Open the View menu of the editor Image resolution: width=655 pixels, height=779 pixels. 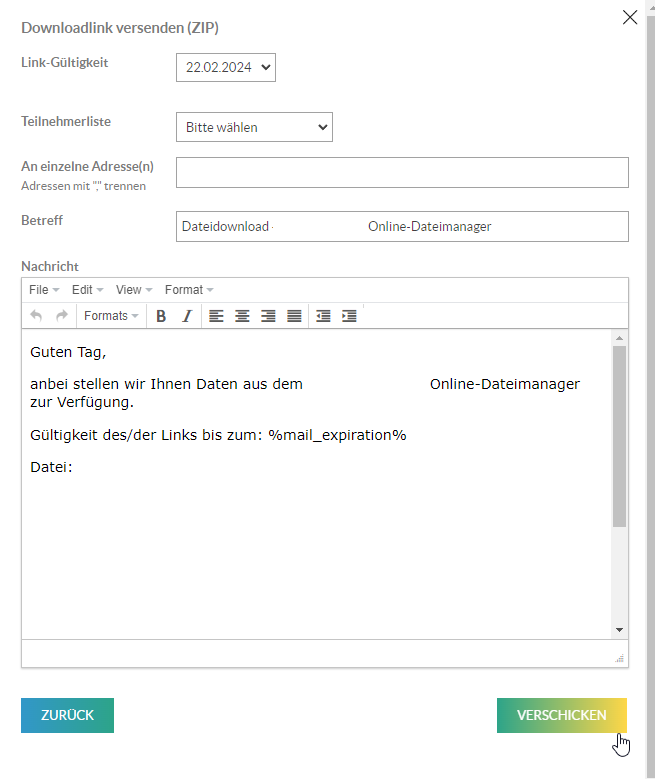(x=134, y=290)
